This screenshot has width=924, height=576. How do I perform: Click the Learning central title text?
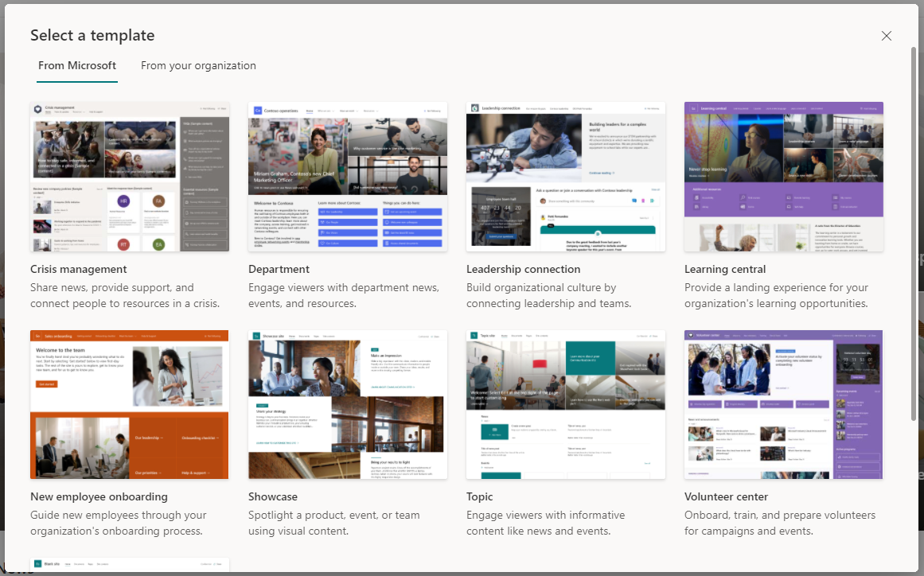(725, 269)
